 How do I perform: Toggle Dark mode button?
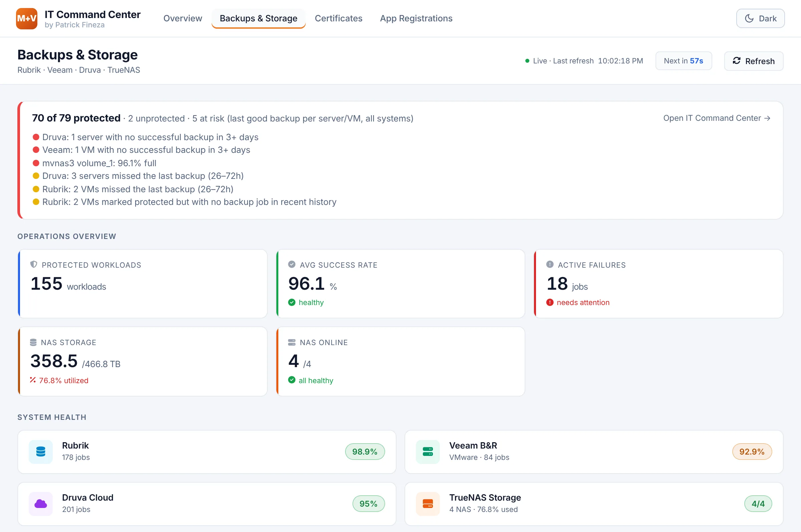(x=760, y=18)
